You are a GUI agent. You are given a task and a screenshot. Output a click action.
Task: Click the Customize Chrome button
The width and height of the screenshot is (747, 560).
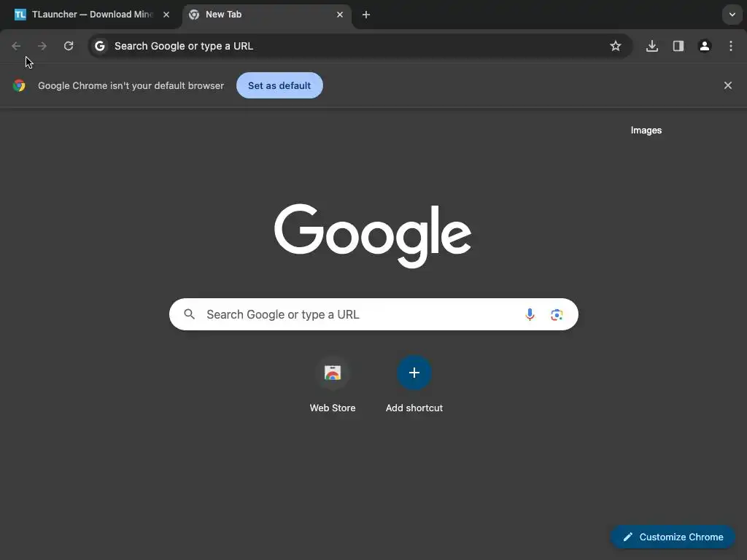click(673, 537)
